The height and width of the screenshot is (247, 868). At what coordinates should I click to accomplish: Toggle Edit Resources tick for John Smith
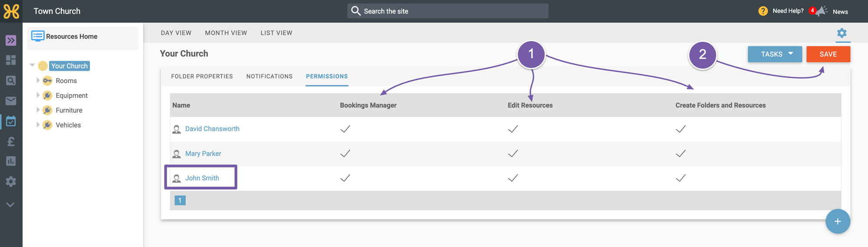[x=513, y=178]
